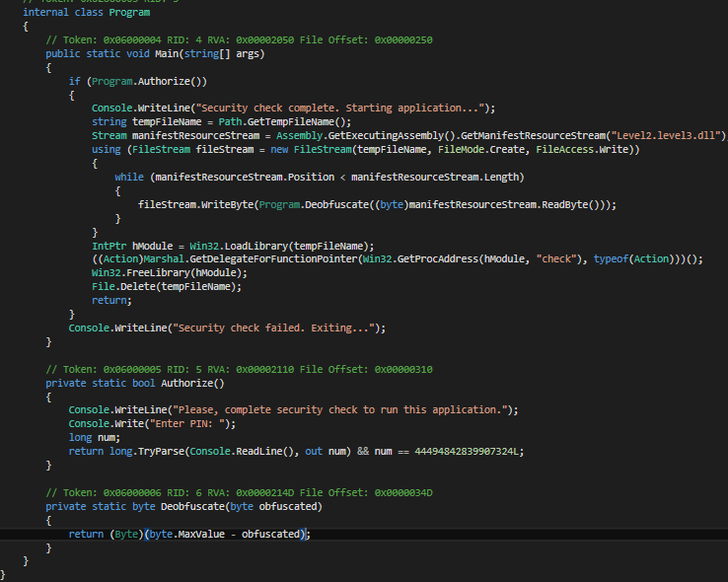Click the 'using' keyword before FileStream
Viewport: 728px width, 582px height.
click(106, 149)
